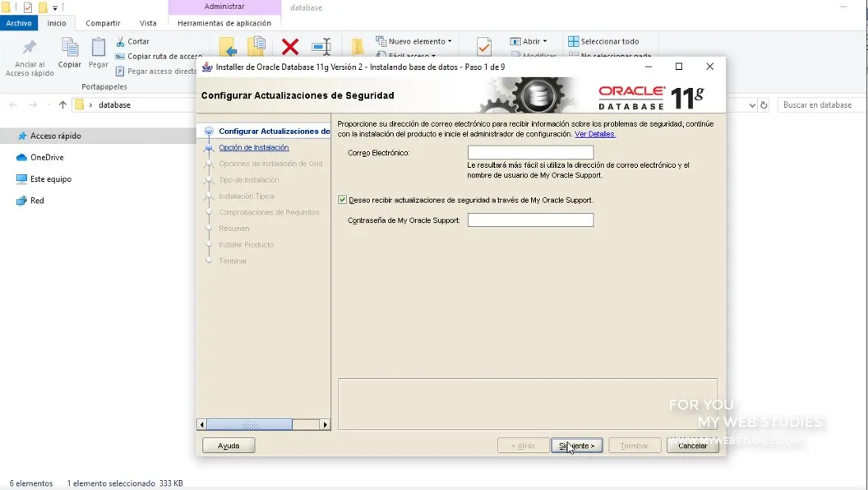This screenshot has height=490, width=868.
Task: Click the quick access toolbar properties icon
Action: click(28, 7)
